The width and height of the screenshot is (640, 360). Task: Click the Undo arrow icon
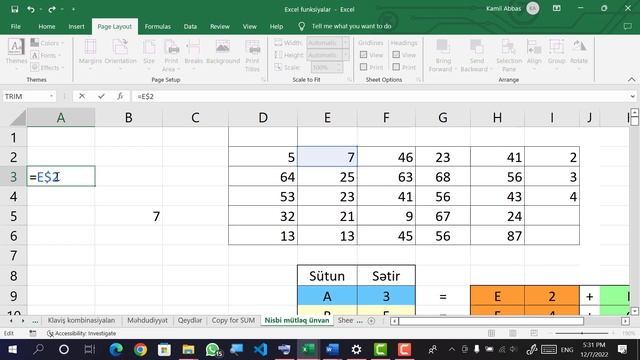click(31, 9)
